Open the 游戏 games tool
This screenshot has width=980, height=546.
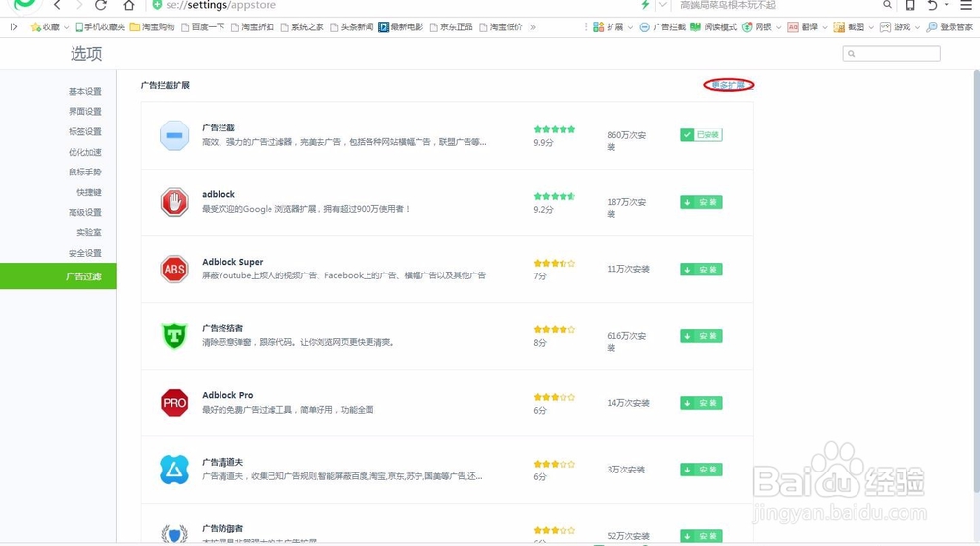pyautogui.click(x=895, y=26)
